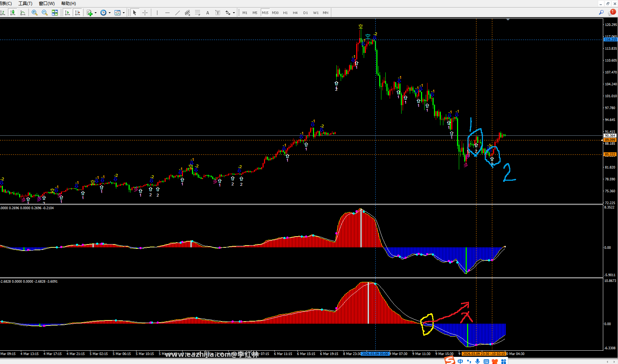
Task: Toggle chart auto scroll
Action: coord(67,13)
